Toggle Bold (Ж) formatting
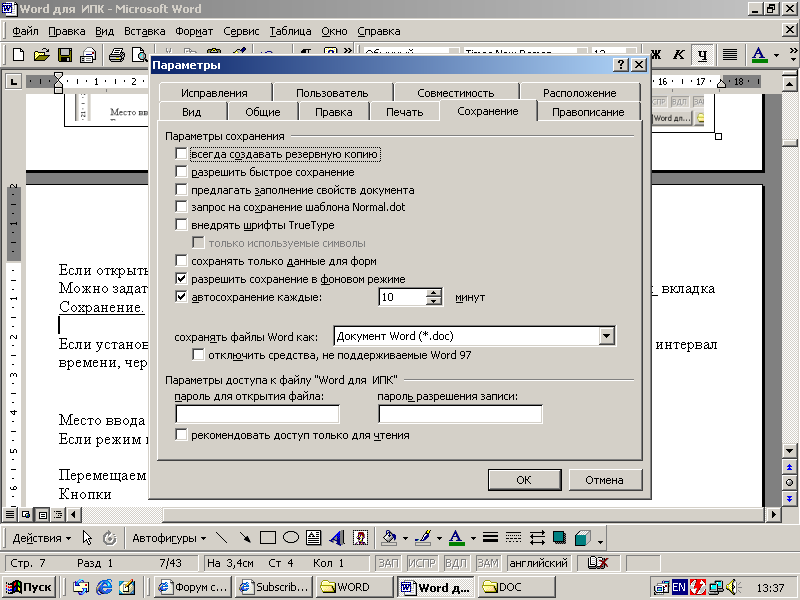800x600 pixels. [x=656, y=55]
